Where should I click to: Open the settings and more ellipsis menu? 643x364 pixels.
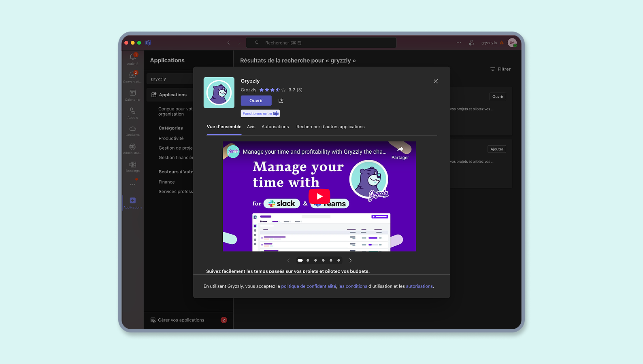click(458, 42)
